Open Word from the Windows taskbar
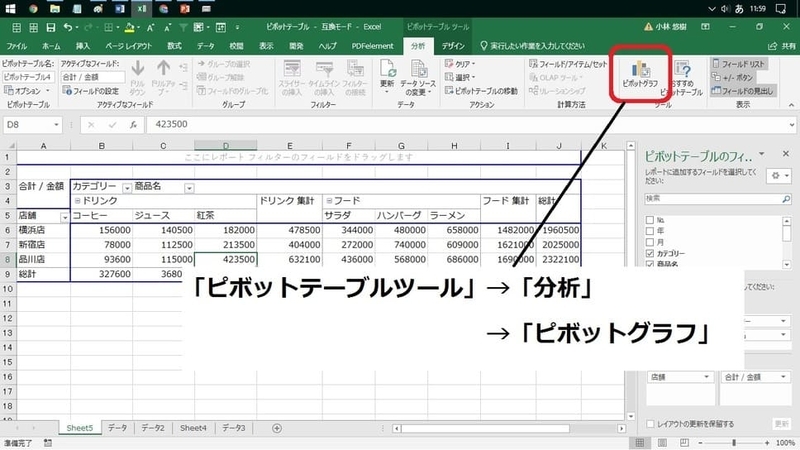 pos(120,9)
